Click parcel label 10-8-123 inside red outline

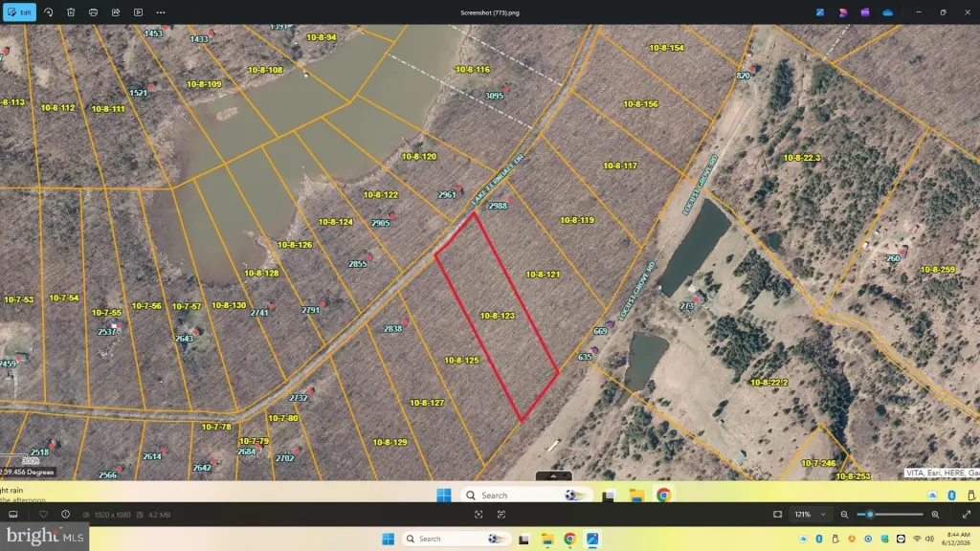tap(498, 316)
